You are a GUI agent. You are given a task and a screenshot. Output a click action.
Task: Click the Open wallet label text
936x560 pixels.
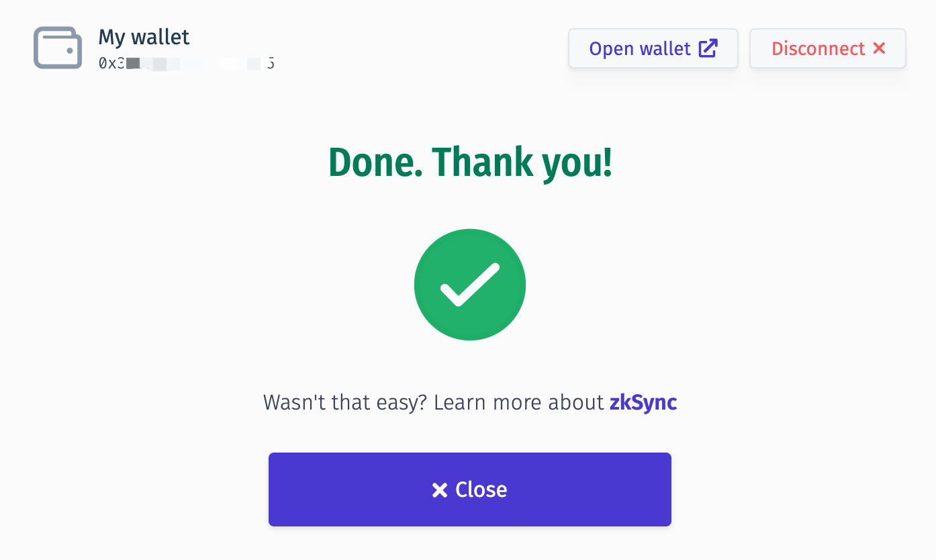(640, 48)
